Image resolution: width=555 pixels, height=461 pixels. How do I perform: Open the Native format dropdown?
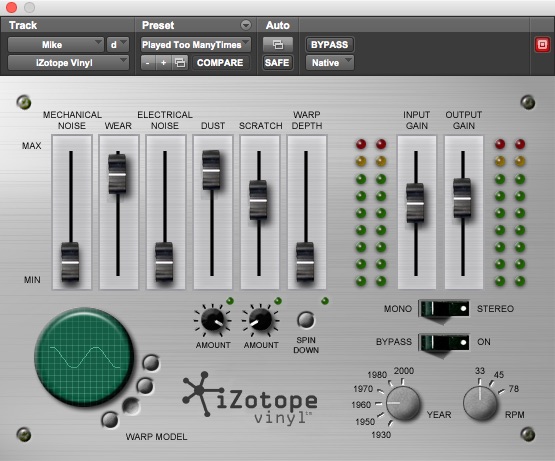[x=330, y=63]
